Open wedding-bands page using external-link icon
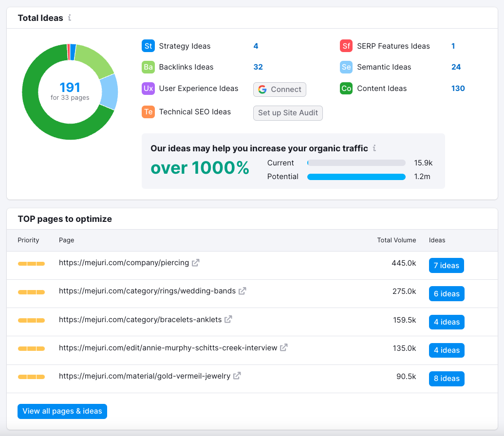 [242, 291]
